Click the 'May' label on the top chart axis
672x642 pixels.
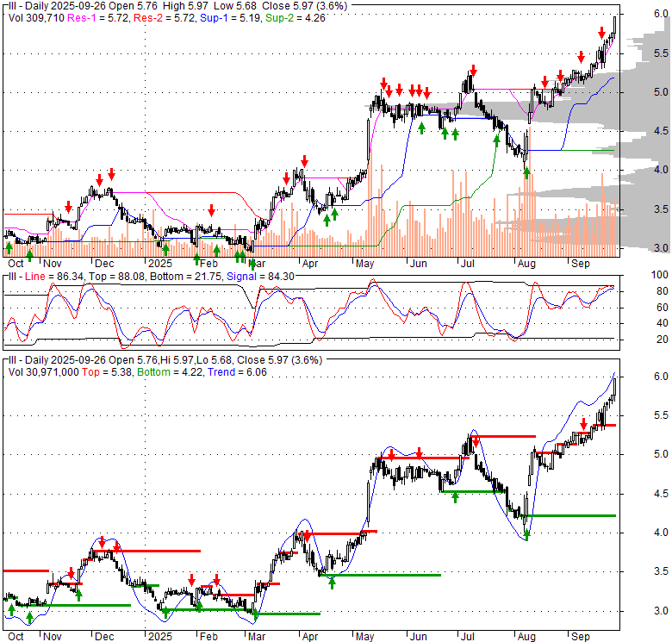(364, 264)
